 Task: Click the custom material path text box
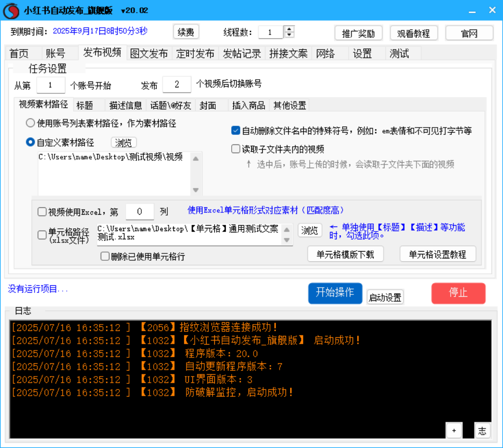[x=115, y=174]
